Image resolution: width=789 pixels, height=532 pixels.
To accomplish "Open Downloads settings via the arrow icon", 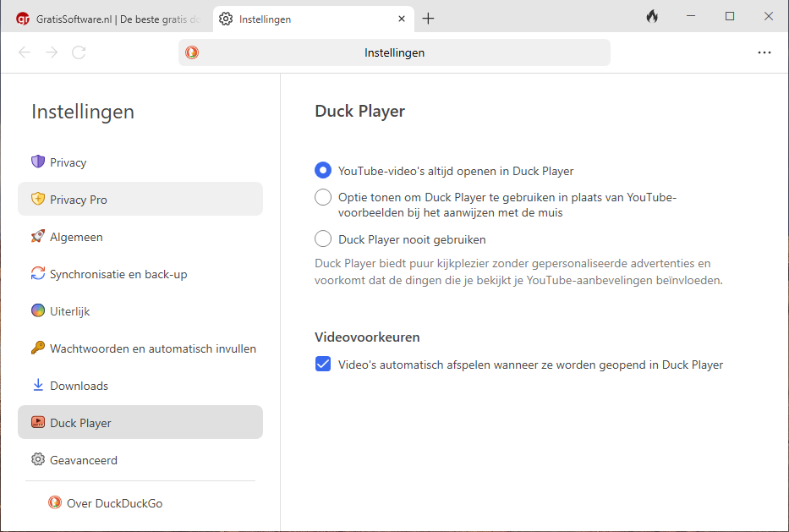I will [37, 386].
